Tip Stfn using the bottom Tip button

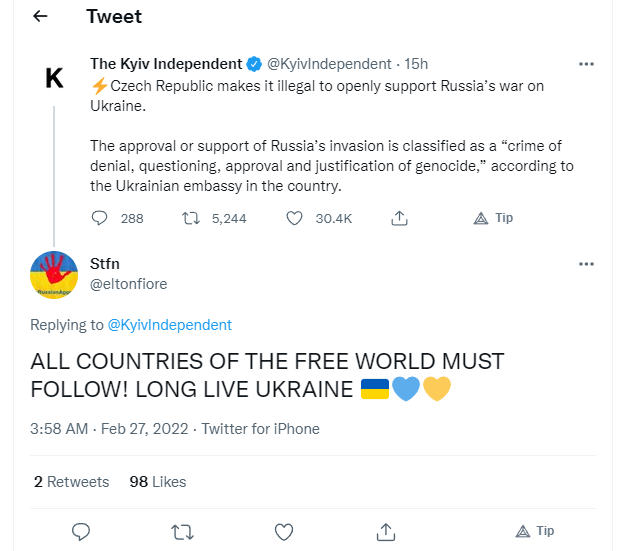534,531
